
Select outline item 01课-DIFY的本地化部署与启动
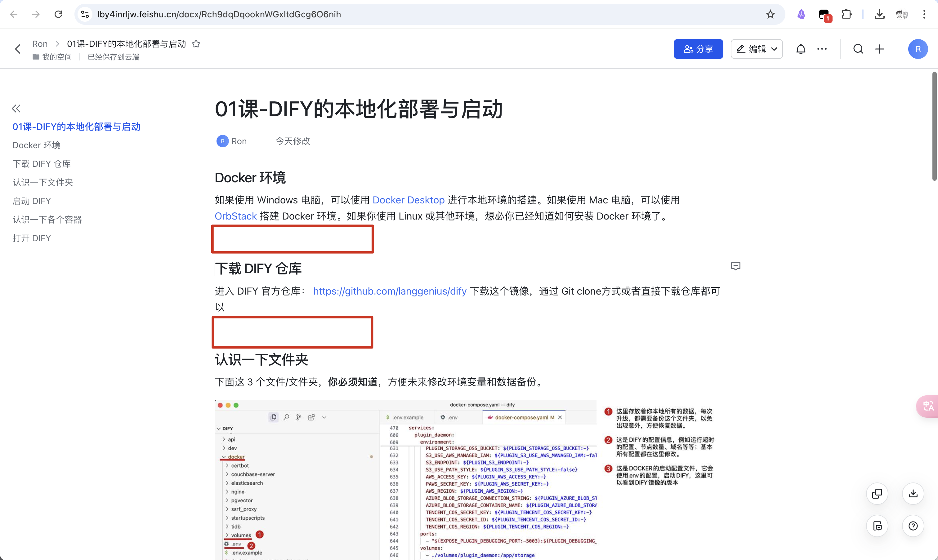click(76, 127)
